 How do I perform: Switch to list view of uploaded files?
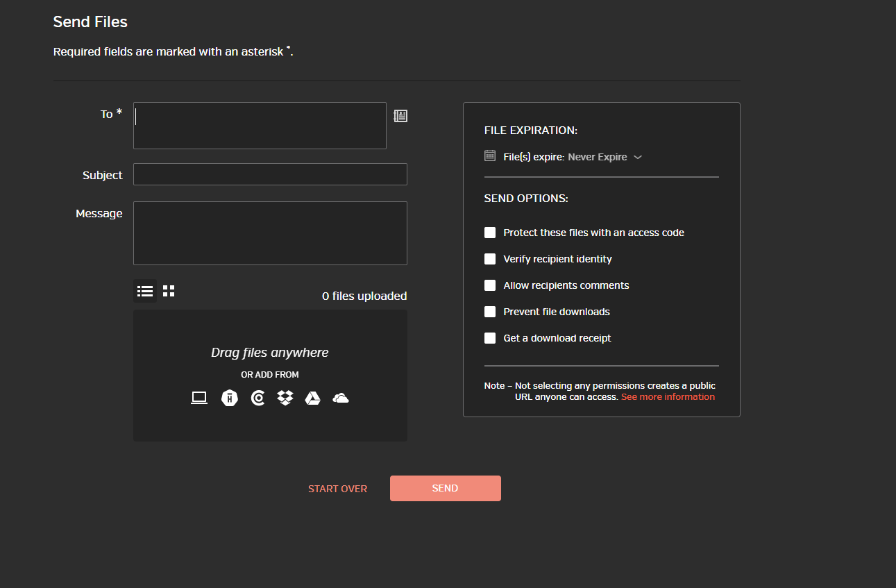click(145, 291)
